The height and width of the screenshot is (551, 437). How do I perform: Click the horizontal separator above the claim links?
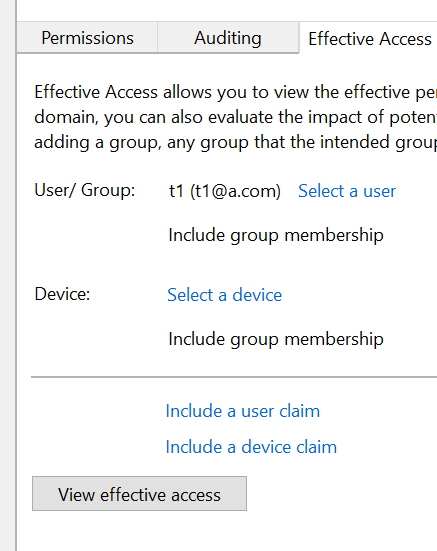(234, 377)
